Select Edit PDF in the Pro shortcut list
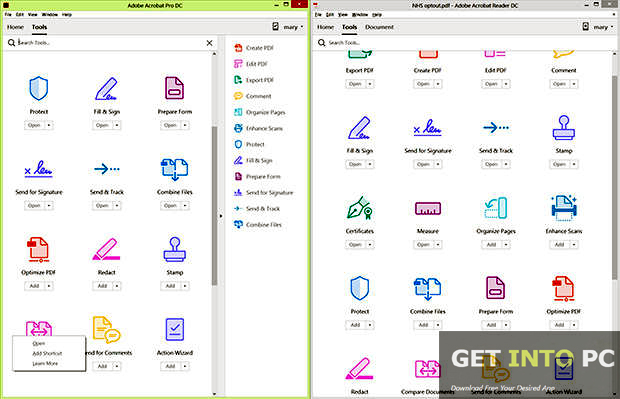 tap(251, 64)
